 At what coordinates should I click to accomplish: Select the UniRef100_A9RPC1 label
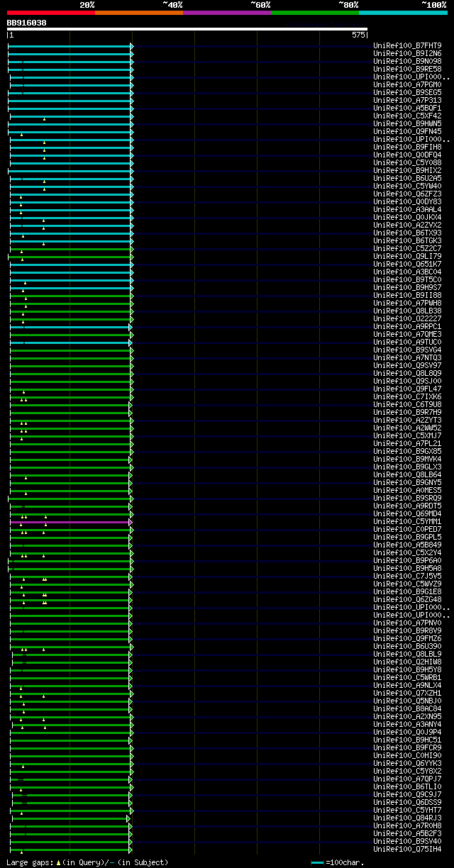tap(407, 327)
